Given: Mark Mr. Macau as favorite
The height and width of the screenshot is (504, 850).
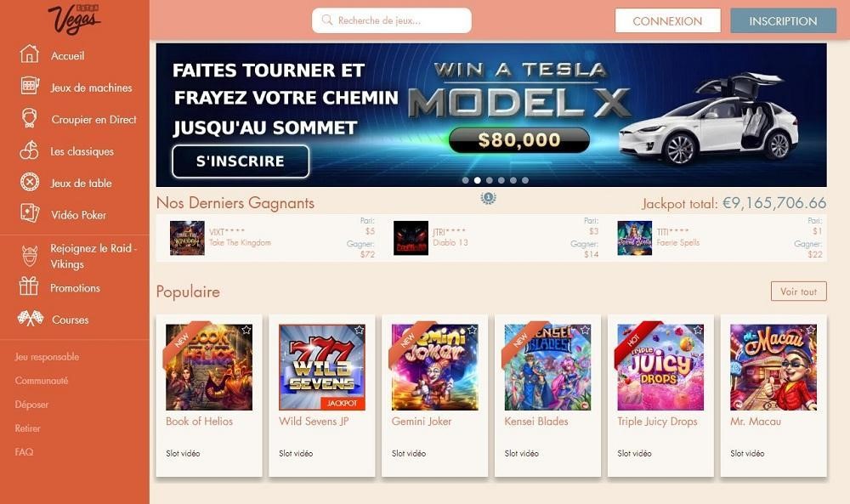Looking at the screenshot, I should click(x=810, y=330).
